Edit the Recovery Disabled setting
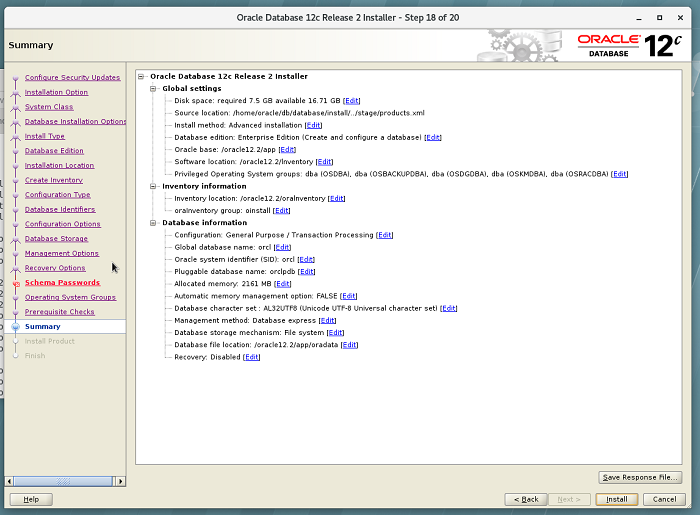Viewport: 700px width, 515px height. click(x=251, y=357)
